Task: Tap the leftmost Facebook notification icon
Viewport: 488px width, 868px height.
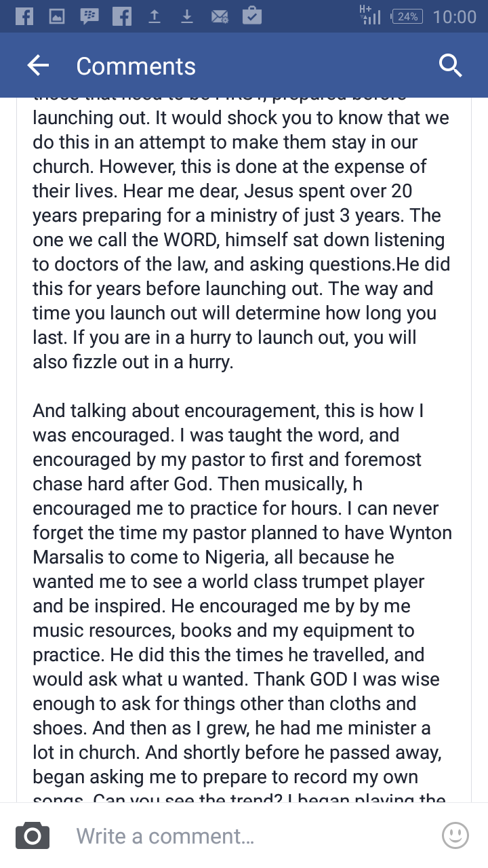Action: click(24, 16)
